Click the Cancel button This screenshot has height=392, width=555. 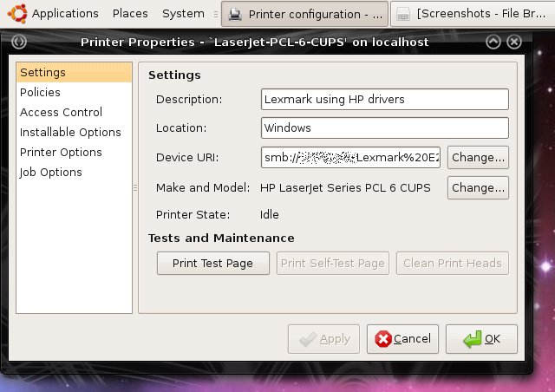pos(402,339)
